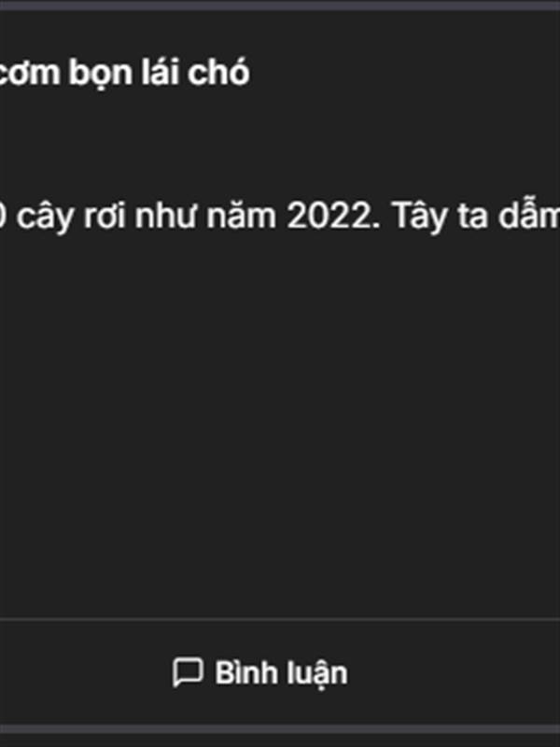Image resolution: width=560 pixels, height=747 pixels.
Task: Click the word 'cây' in the post text
Action: click(46, 217)
